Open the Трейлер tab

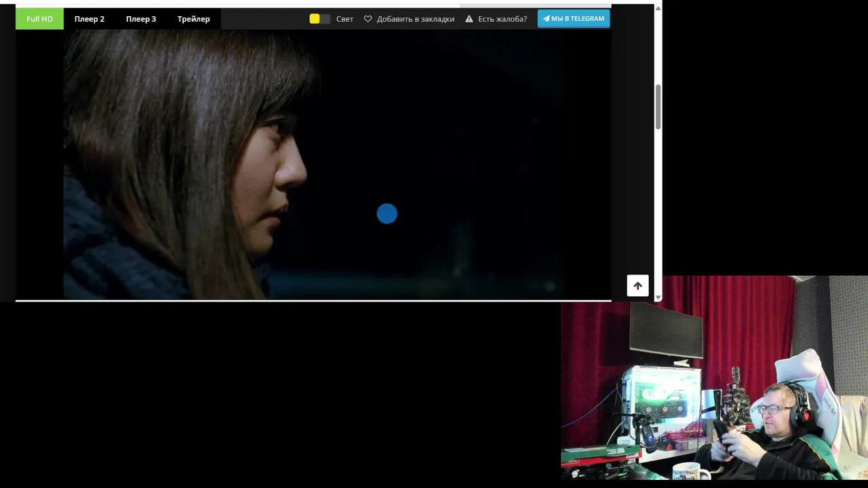click(194, 19)
